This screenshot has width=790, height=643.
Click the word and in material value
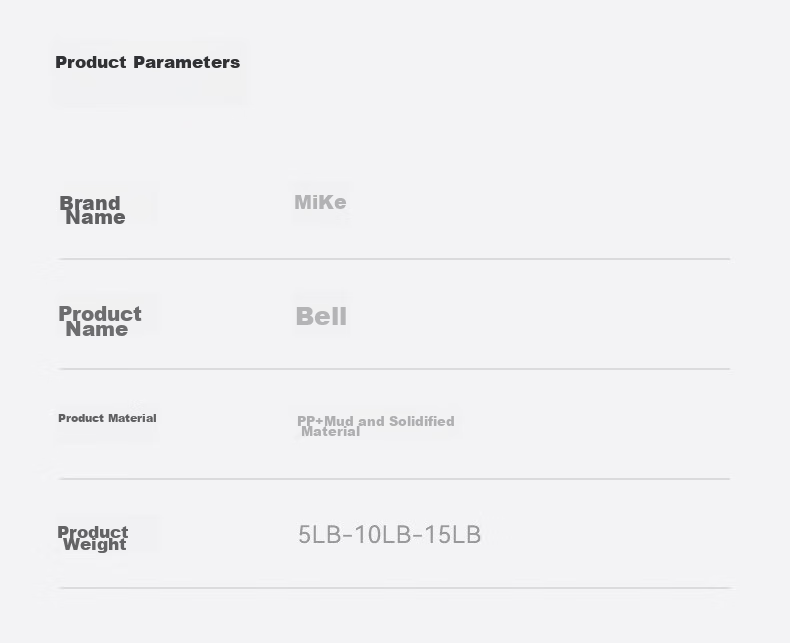pos(372,421)
